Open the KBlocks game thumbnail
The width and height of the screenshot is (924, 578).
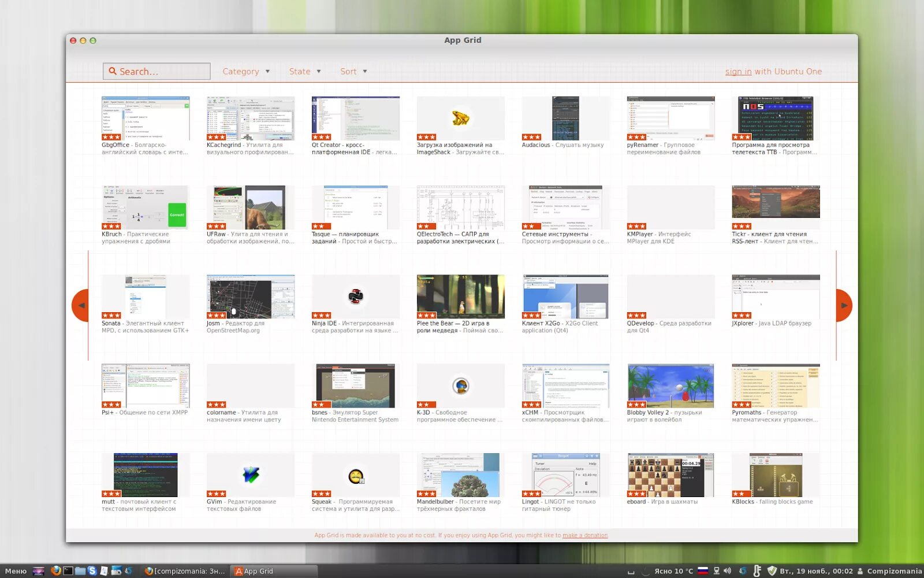click(776, 475)
